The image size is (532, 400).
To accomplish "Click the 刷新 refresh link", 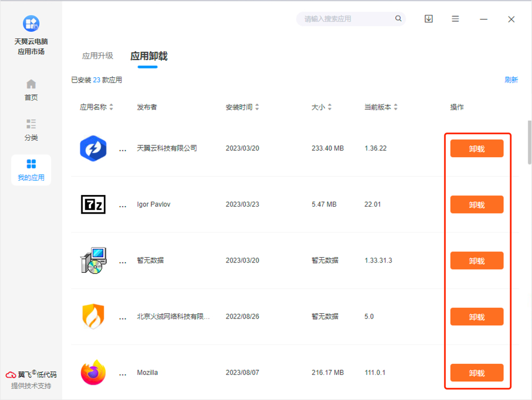I will pyautogui.click(x=511, y=80).
